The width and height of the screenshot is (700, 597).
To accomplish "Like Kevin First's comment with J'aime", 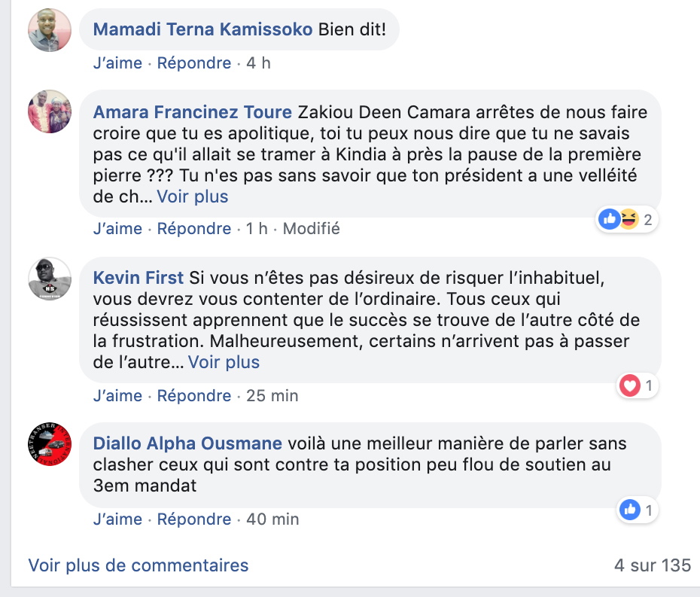I will tap(117, 396).
